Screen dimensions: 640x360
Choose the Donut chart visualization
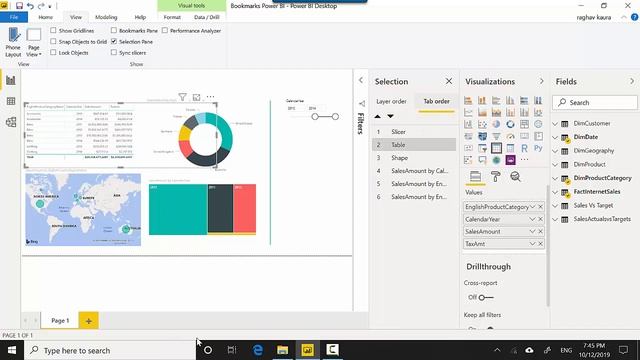pyautogui.click(x=510, y=124)
